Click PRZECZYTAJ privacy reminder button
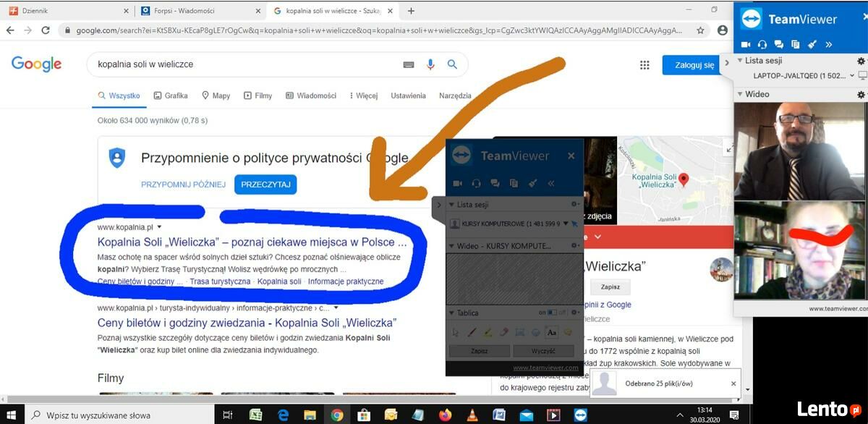The height and width of the screenshot is (424, 868). tap(265, 185)
